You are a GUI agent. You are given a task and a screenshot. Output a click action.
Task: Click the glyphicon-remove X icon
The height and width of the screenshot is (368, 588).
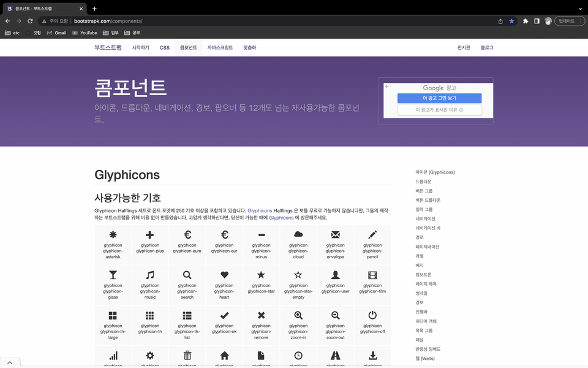[262, 315]
